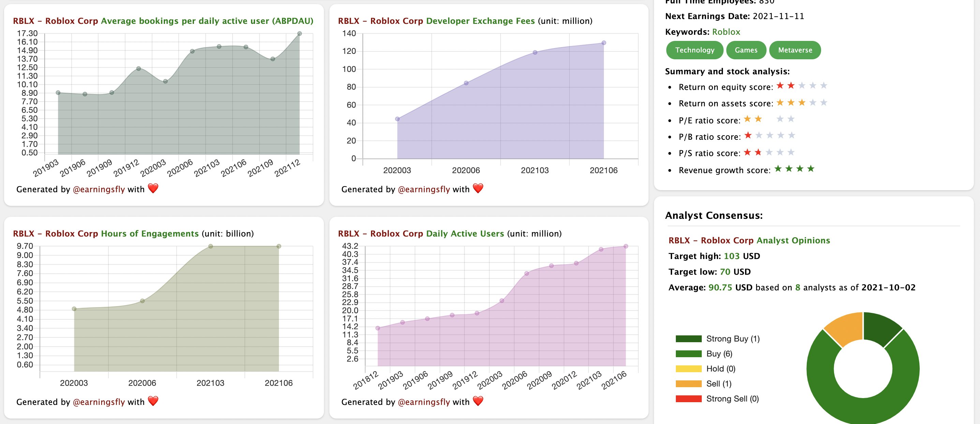Click the Metaverse keyword tag
The image size is (980, 424).
[795, 50]
